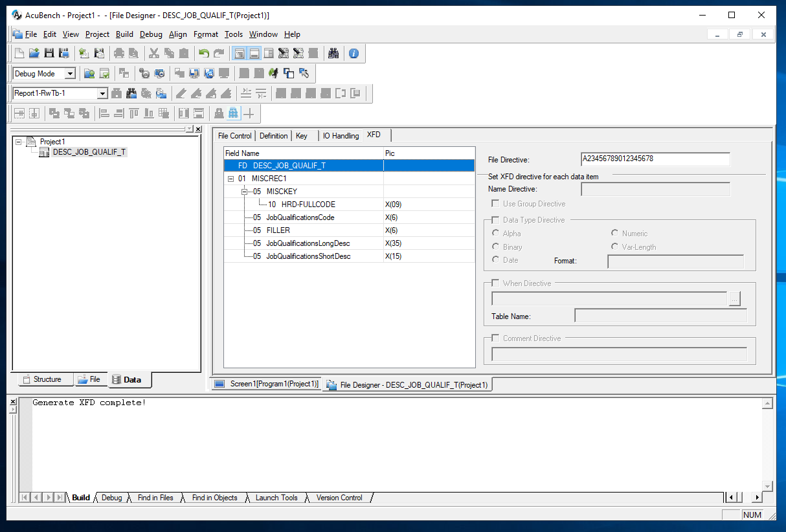Viewport: 786px width, 532px height.
Task: Open the Report1-RwTb-1 combo box
Action: (102, 94)
